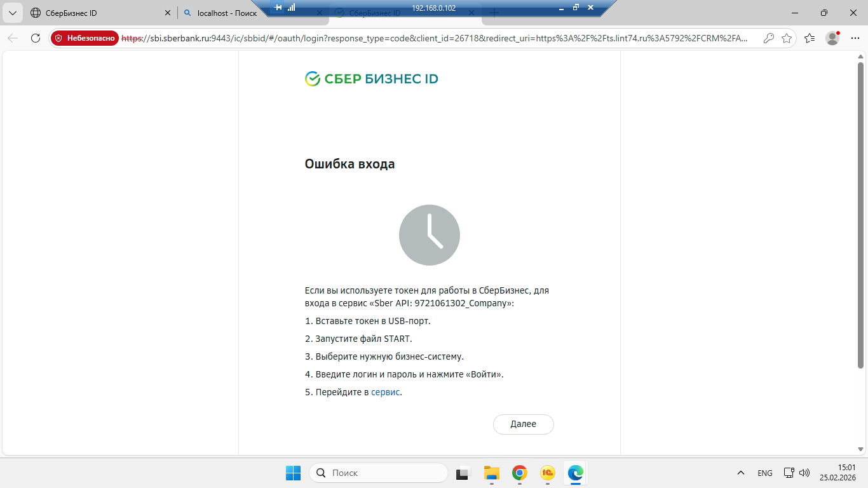
Task: Follow the сервис link in step 5
Action: coord(385,392)
